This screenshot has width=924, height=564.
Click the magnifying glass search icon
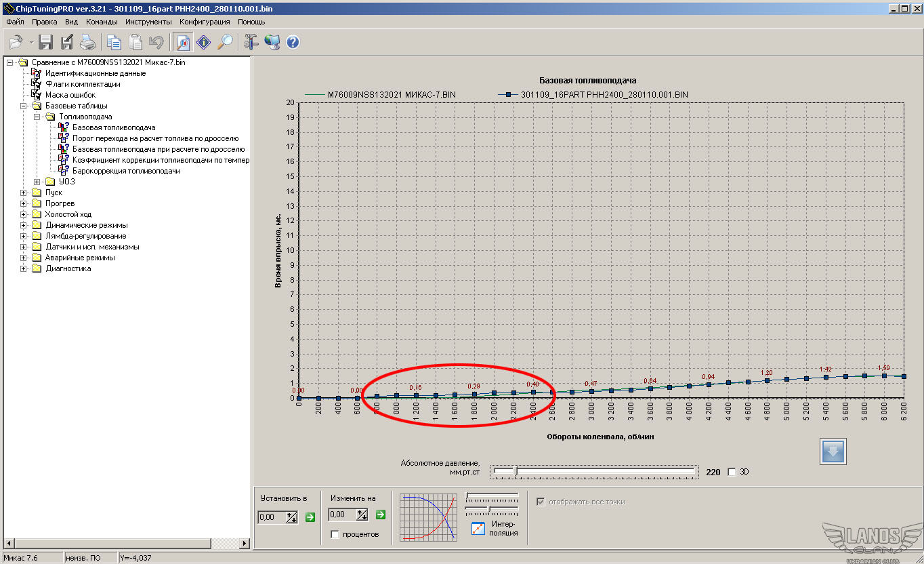click(x=225, y=43)
